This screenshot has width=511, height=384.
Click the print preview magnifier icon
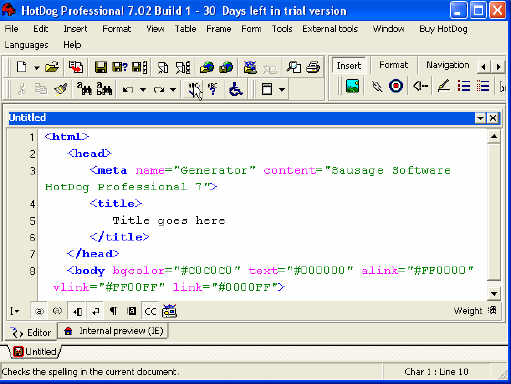click(x=294, y=67)
